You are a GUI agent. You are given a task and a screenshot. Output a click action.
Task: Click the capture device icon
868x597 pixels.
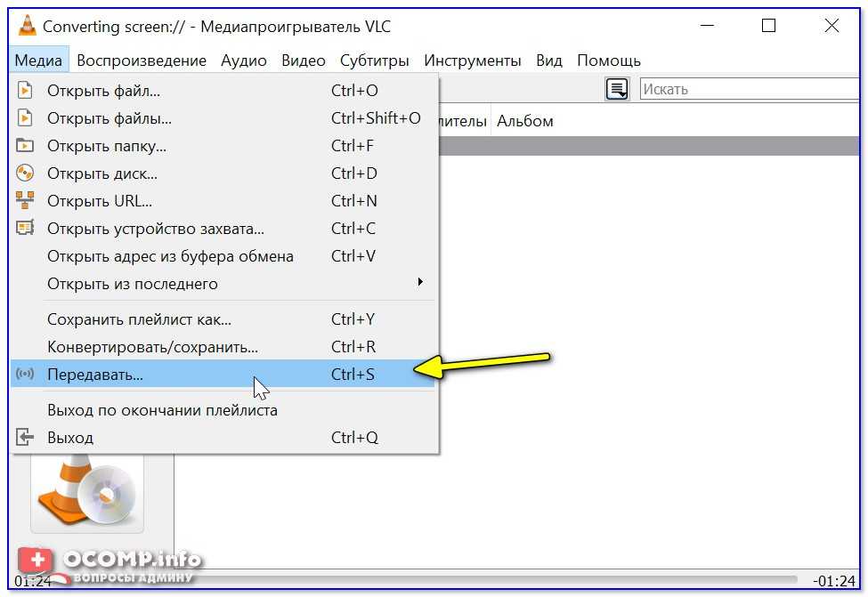pyautogui.click(x=25, y=229)
